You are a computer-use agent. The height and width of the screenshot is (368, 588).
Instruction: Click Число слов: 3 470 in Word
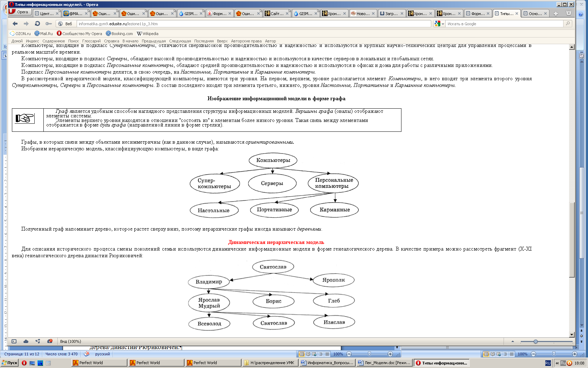tap(62, 354)
